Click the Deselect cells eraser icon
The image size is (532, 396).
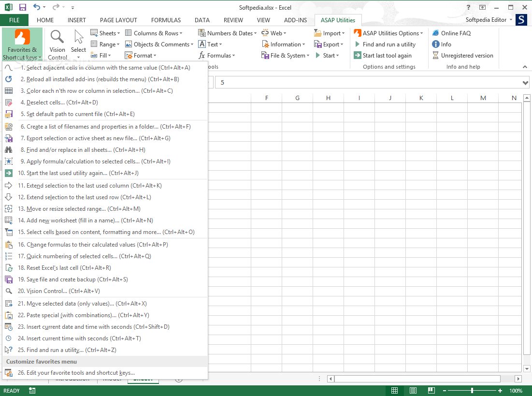[9, 102]
